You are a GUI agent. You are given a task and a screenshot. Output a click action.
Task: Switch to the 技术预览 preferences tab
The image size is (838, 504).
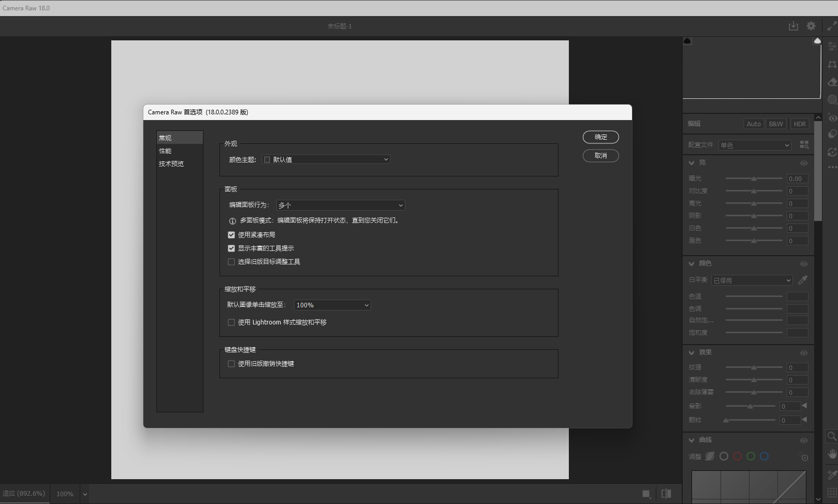pos(171,164)
